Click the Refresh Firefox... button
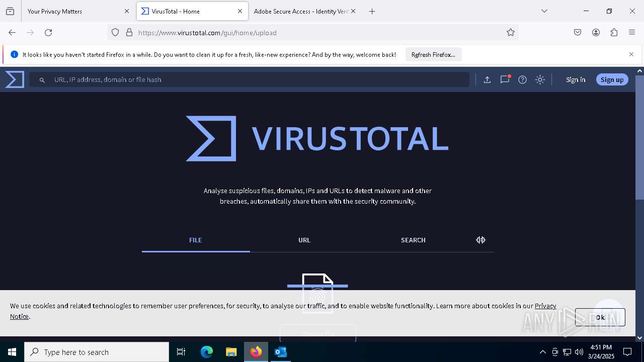The image size is (644, 362). (x=433, y=54)
